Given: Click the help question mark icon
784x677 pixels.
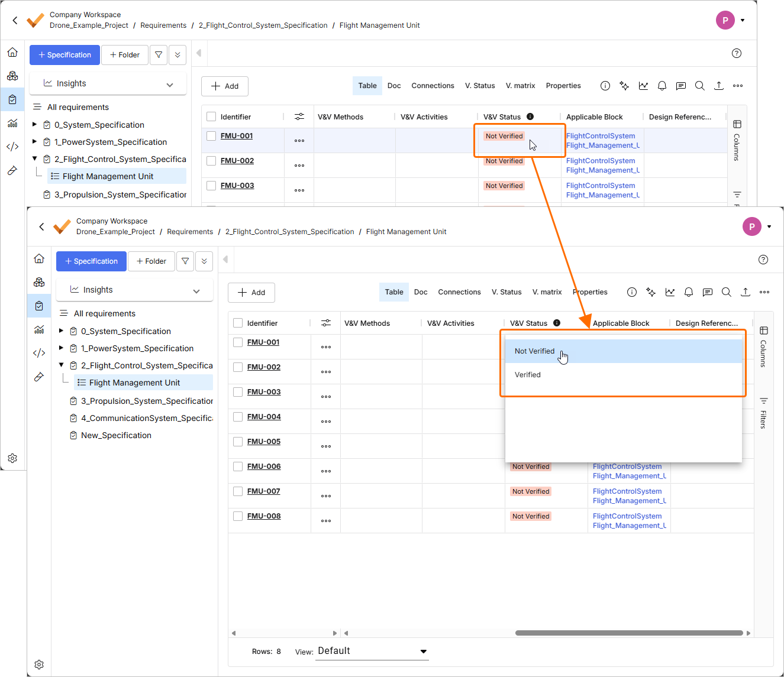Looking at the screenshot, I should tap(763, 260).
